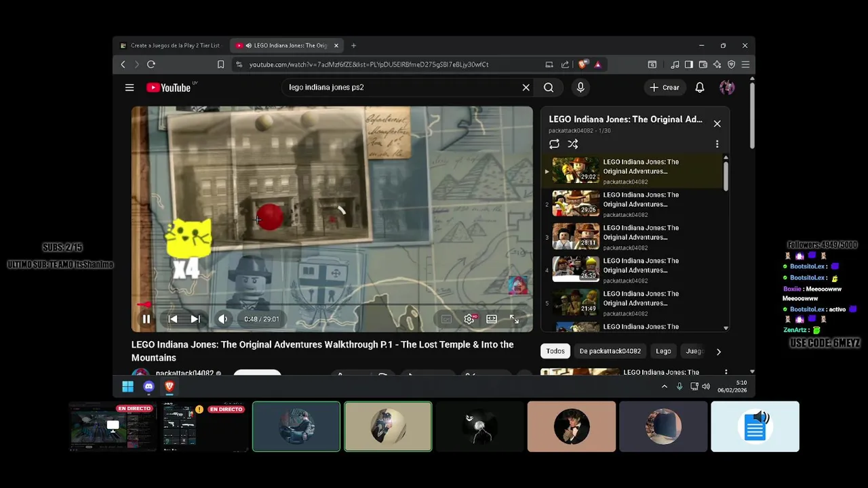Open Discord from the taskbar
Viewport: 868px width, 488px height.
(x=149, y=387)
